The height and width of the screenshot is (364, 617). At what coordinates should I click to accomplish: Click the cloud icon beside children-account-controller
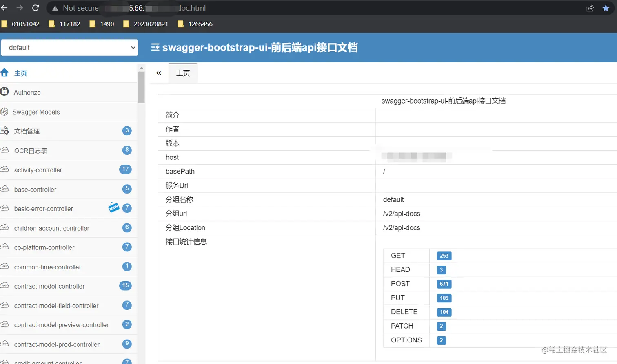tap(4, 227)
